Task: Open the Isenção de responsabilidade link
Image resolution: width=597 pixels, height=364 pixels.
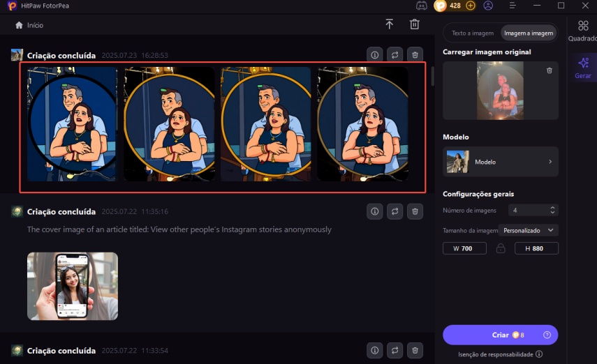Action: coord(499,354)
